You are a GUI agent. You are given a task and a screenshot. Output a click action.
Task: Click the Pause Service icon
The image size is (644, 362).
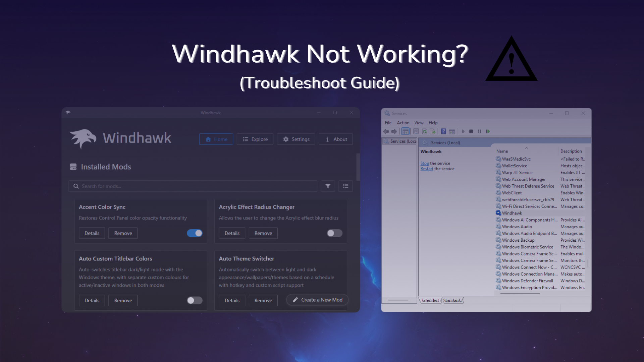pos(479,131)
